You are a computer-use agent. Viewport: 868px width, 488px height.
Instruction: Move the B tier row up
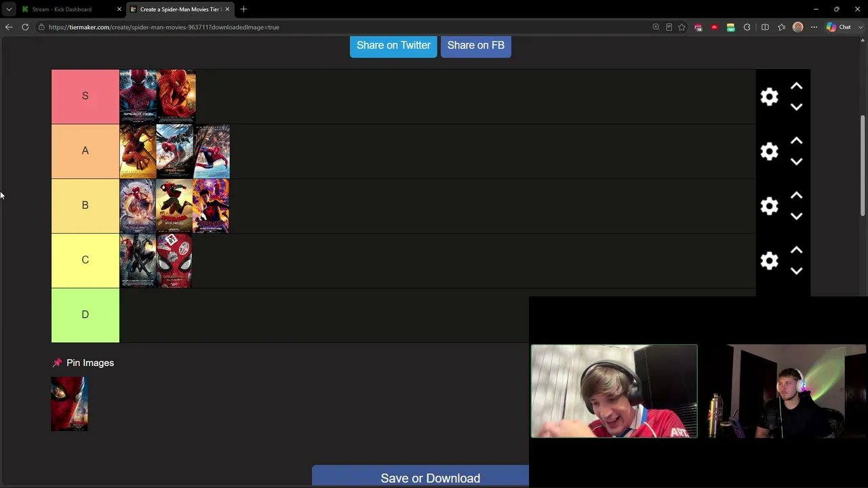click(797, 196)
